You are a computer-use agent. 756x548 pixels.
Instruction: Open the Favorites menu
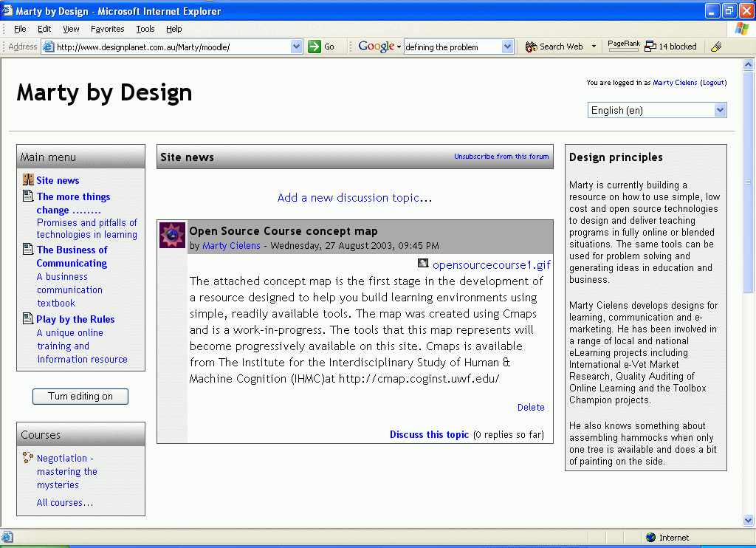[107, 29]
